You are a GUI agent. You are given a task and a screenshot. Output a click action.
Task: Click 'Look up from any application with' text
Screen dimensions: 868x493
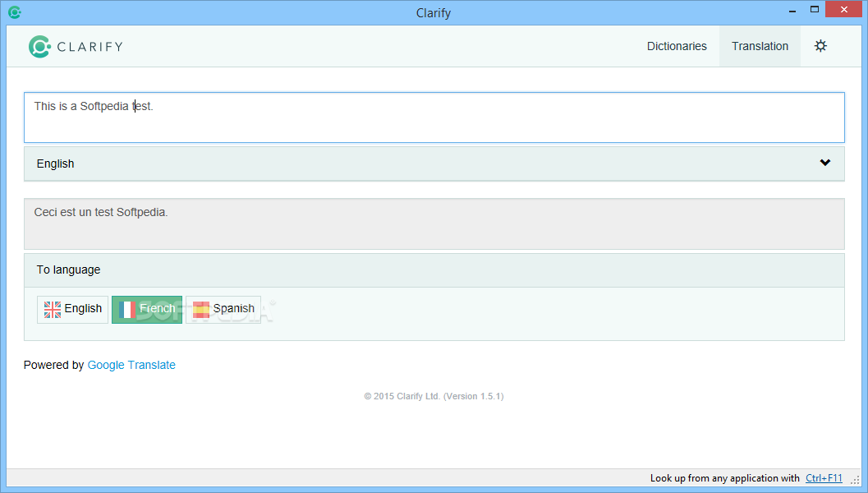(724, 478)
